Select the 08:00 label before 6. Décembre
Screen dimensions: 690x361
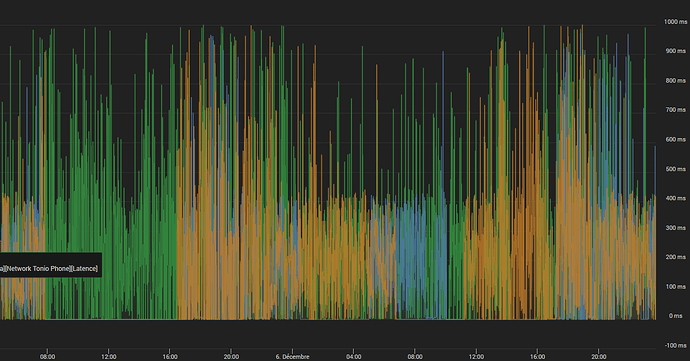click(x=48, y=357)
